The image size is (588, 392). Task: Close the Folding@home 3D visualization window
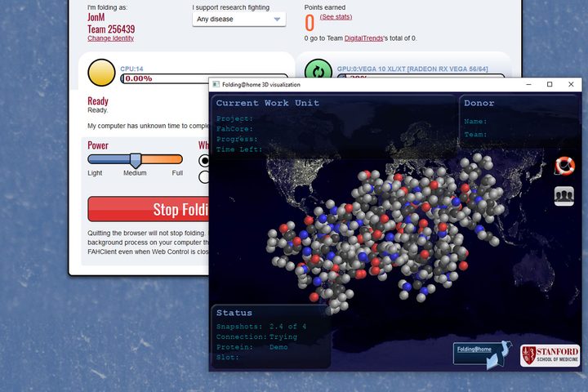click(x=571, y=84)
